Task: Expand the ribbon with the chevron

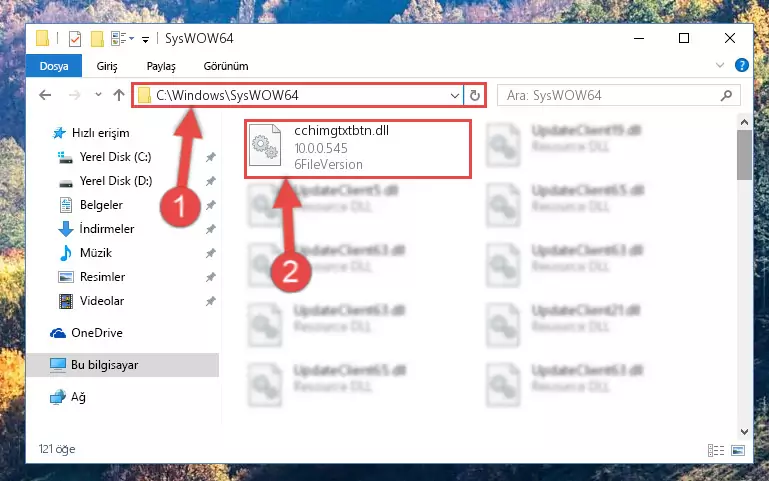Action: pyautogui.click(x=719, y=65)
